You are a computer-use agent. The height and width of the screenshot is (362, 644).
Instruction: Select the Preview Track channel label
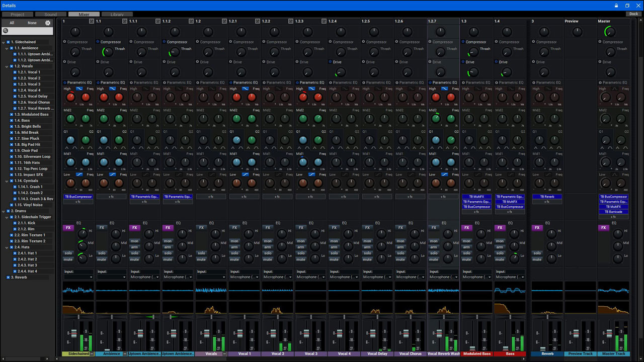tap(581, 353)
